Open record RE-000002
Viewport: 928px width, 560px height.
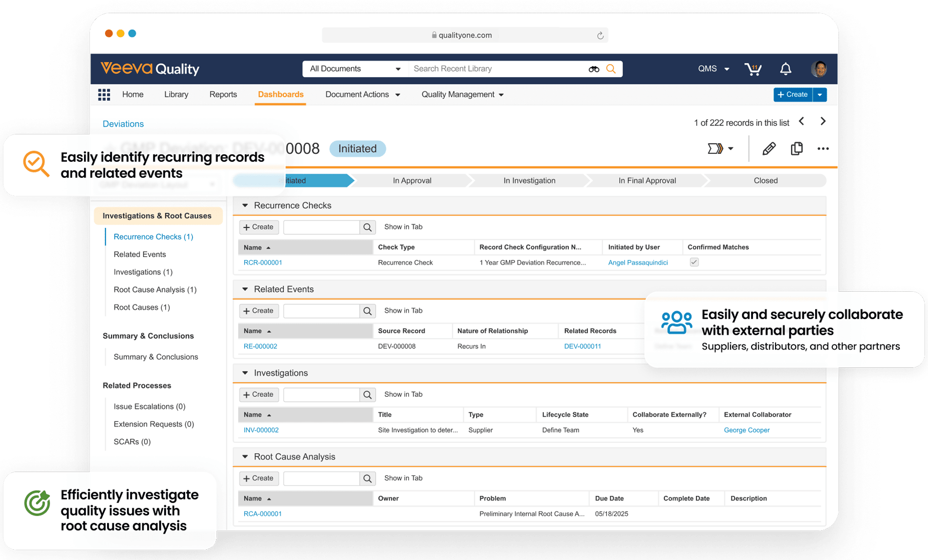coord(260,346)
